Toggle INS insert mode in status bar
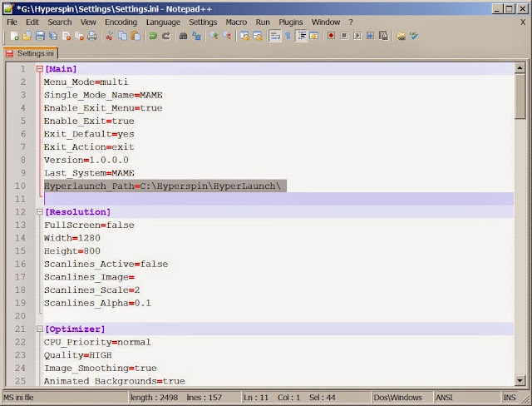This screenshot has height=406, width=532. coord(510,398)
